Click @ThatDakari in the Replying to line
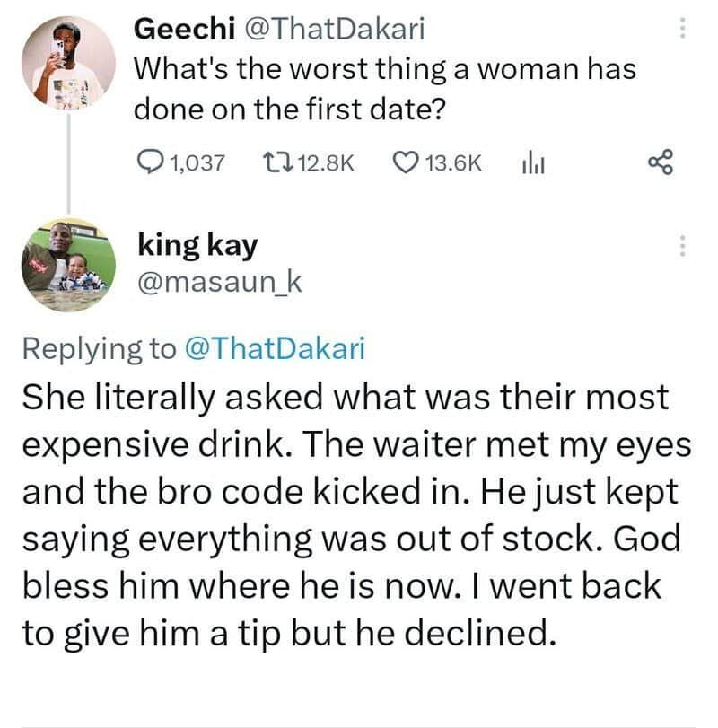718x728 pixels. [x=274, y=348]
